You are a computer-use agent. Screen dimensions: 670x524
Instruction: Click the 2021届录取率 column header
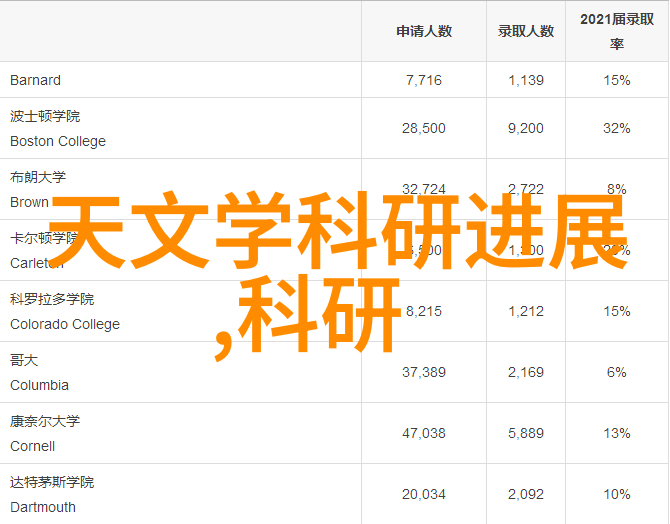[617, 31]
